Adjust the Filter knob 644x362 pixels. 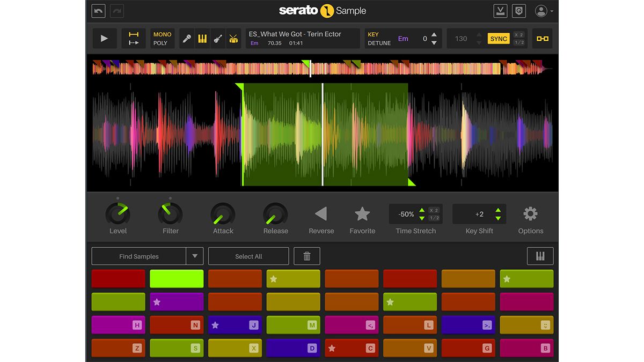[170, 214]
